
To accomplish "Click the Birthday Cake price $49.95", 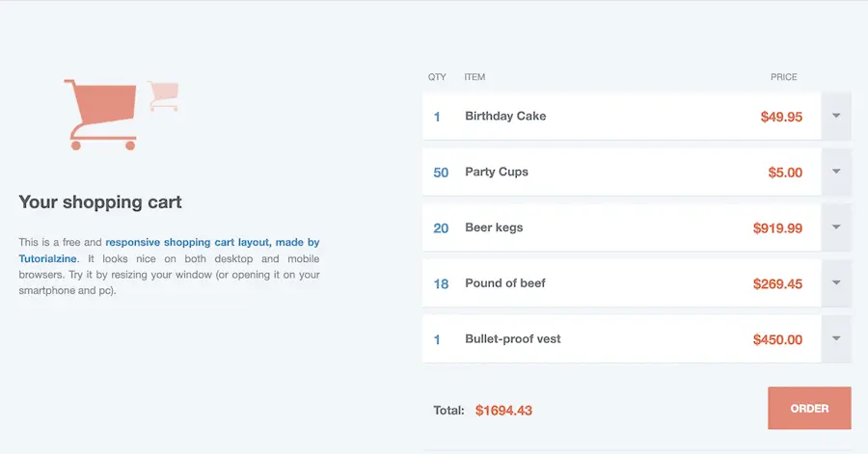I will coord(781,117).
